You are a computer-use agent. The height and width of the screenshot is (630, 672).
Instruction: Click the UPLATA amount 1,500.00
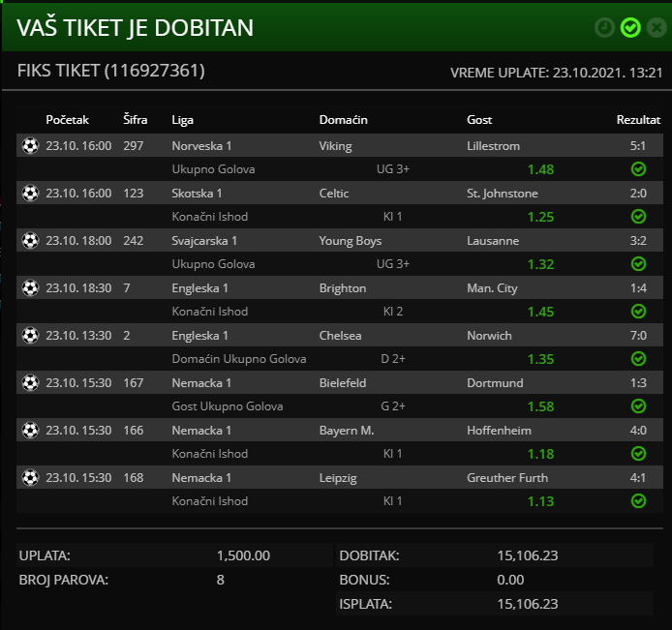[x=243, y=555]
